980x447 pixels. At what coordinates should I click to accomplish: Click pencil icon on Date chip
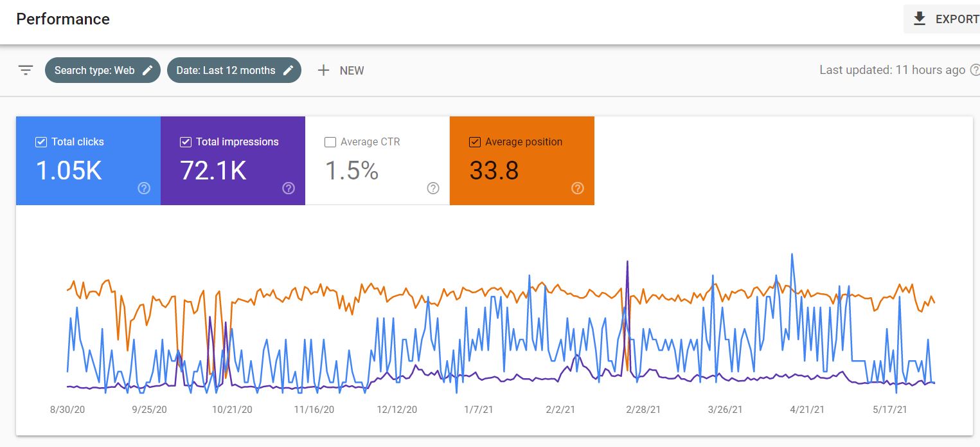pos(288,71)
